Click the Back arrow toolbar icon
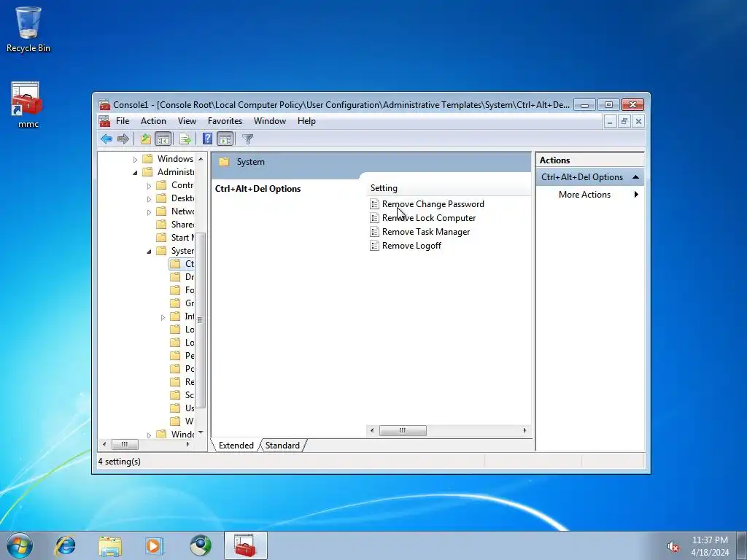The width and height of the screenshot is (747, 560). click(107, 139)
